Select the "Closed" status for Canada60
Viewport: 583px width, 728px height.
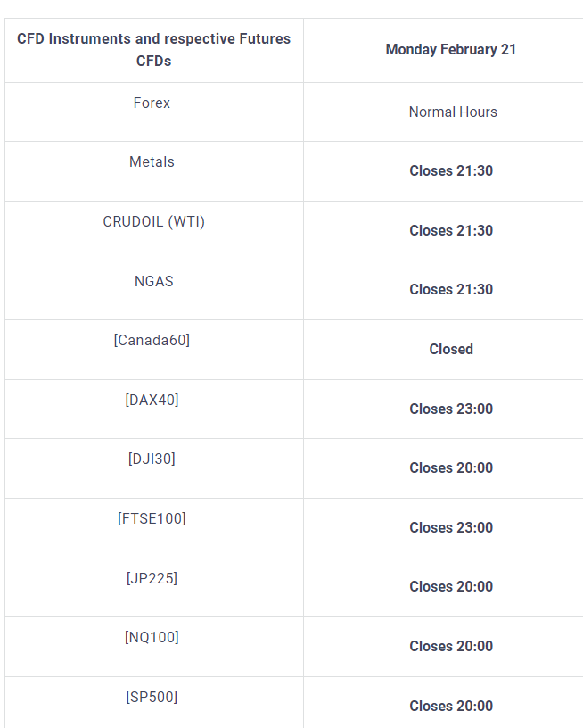coord(450,350)
